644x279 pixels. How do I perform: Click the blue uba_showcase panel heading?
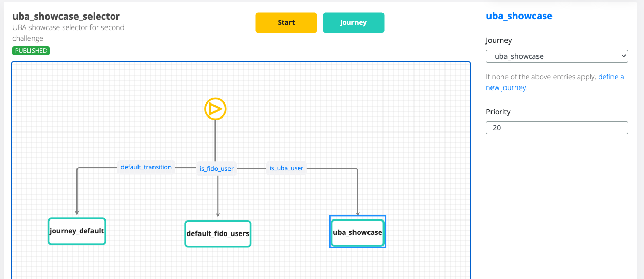click(x=519, y=16)
